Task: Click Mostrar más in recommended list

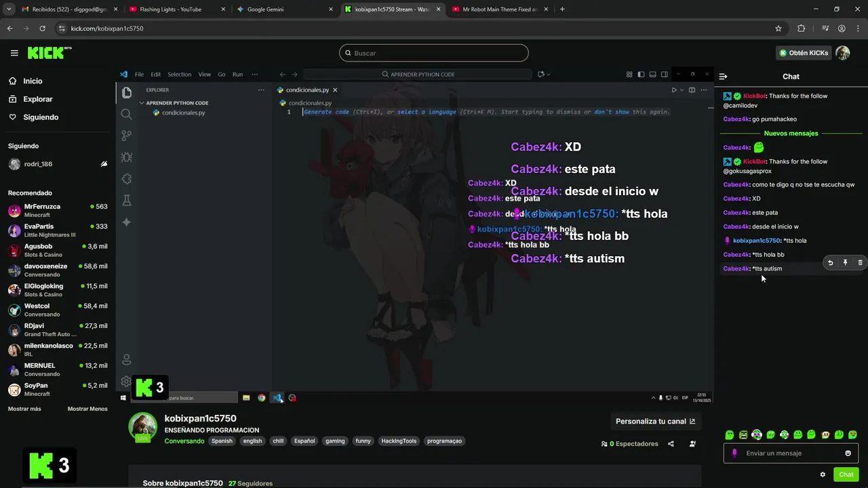Action: click(24, 409)
